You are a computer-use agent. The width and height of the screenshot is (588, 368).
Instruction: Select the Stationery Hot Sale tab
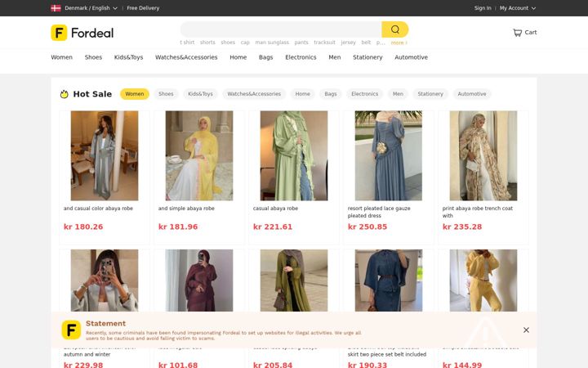[x=430, y=94]
